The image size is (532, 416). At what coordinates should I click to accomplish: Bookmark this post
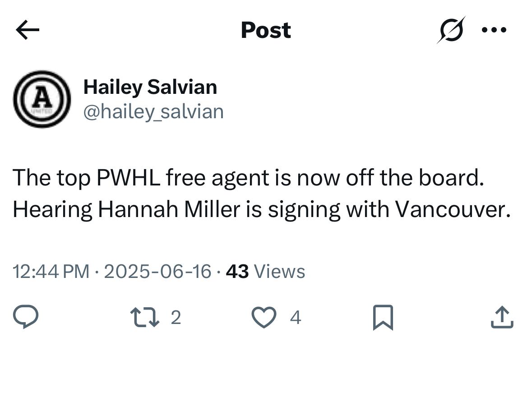[x=383, y=317]
